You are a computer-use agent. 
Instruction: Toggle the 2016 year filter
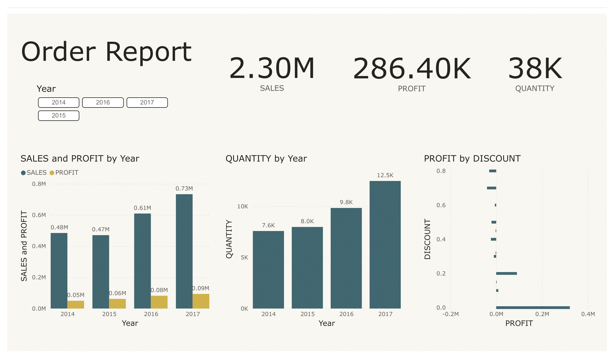tap(103, 103)
